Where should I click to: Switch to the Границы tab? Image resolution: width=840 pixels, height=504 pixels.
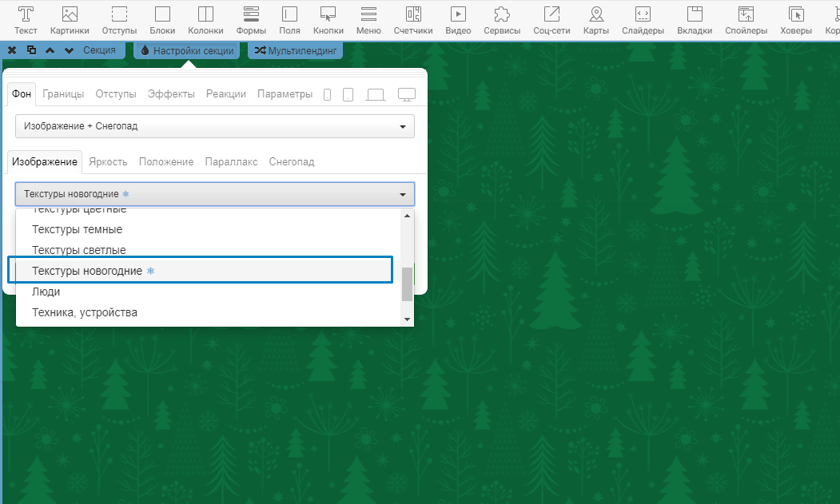click(x=63, y=93)
